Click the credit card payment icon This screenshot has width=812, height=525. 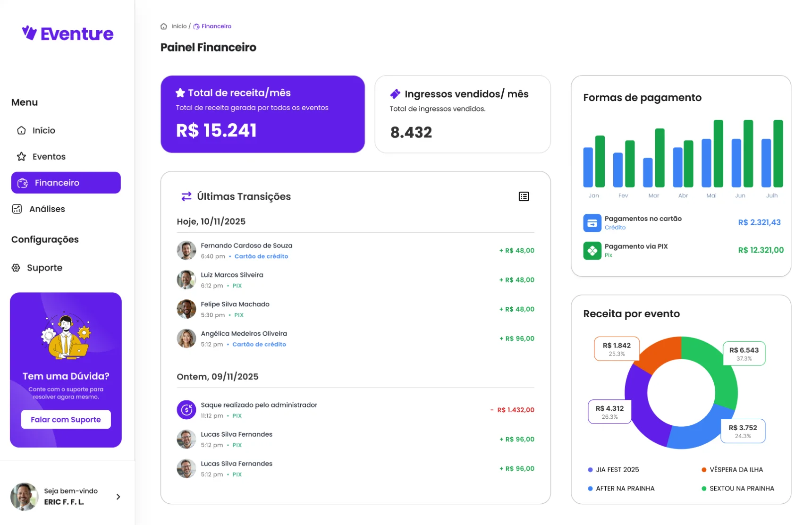pos(592,223)
